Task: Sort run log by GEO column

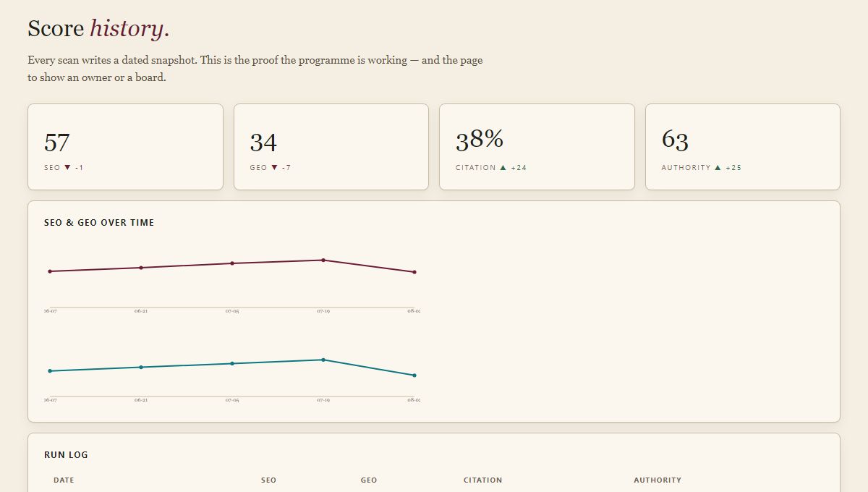Action: point(369,480)
